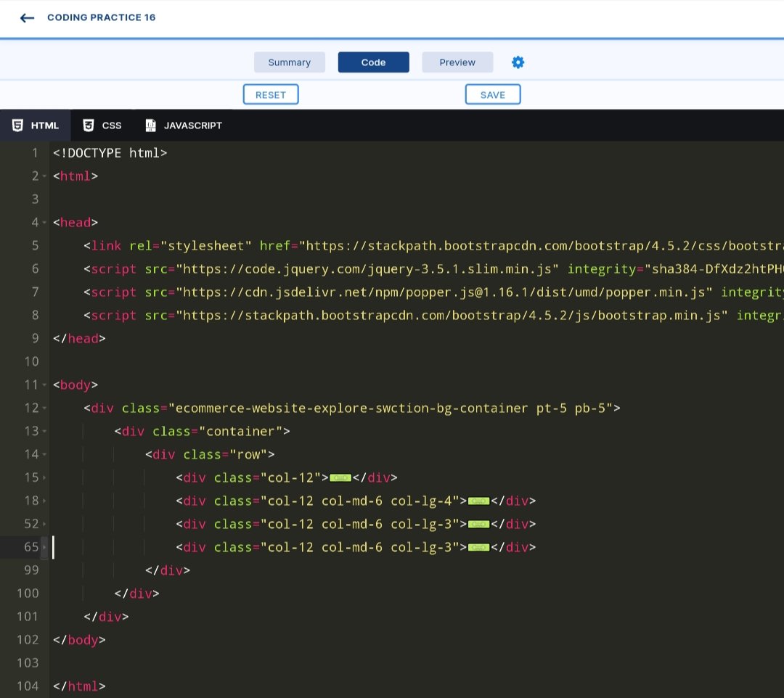Expand the fold arrow at line 18

point(44,501)
